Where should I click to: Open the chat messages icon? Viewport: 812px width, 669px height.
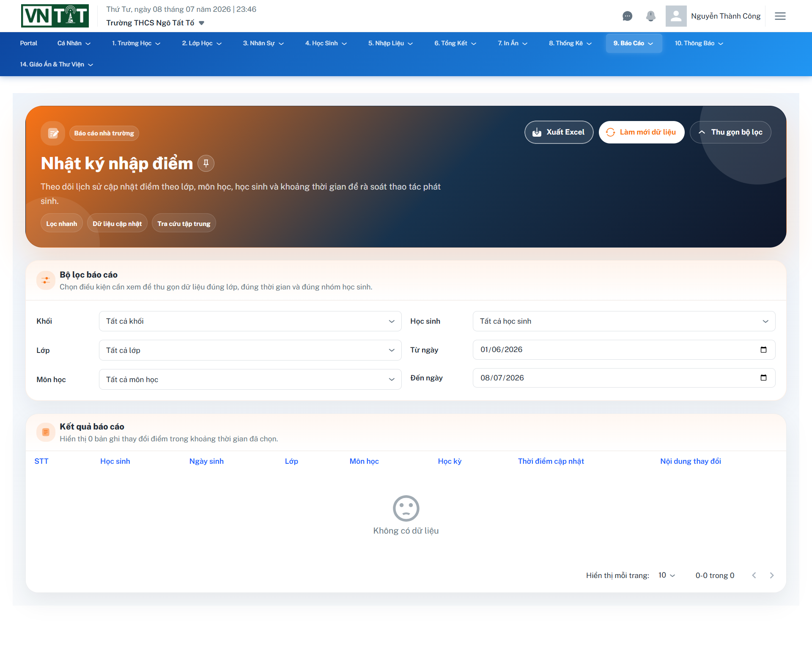coord(627,16)
